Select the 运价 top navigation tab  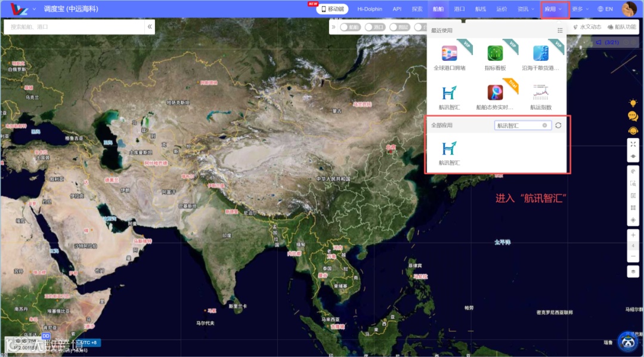pos(501,9)
